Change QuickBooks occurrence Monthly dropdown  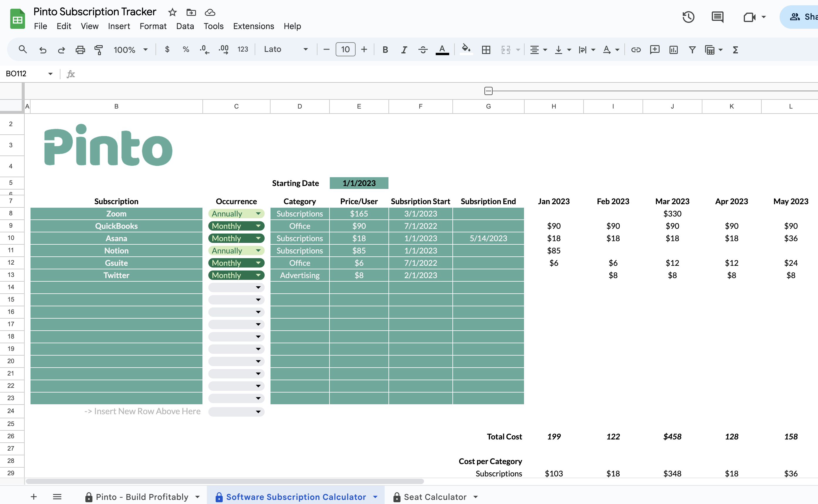tap(236, 226)
